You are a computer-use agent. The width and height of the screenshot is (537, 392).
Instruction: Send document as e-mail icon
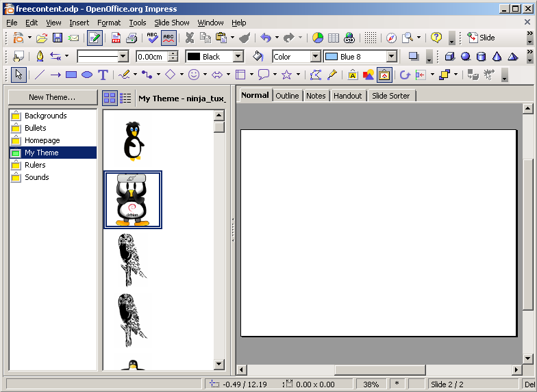point(73,38)
